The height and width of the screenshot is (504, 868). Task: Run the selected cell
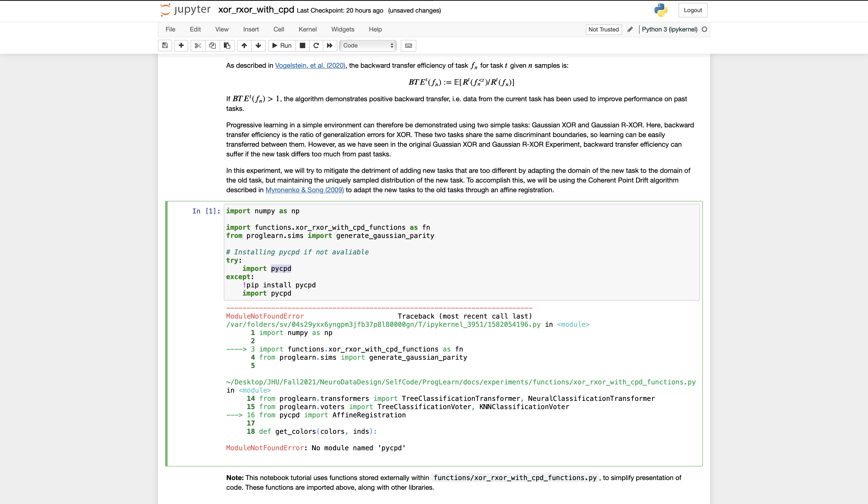tap(281, 46)
